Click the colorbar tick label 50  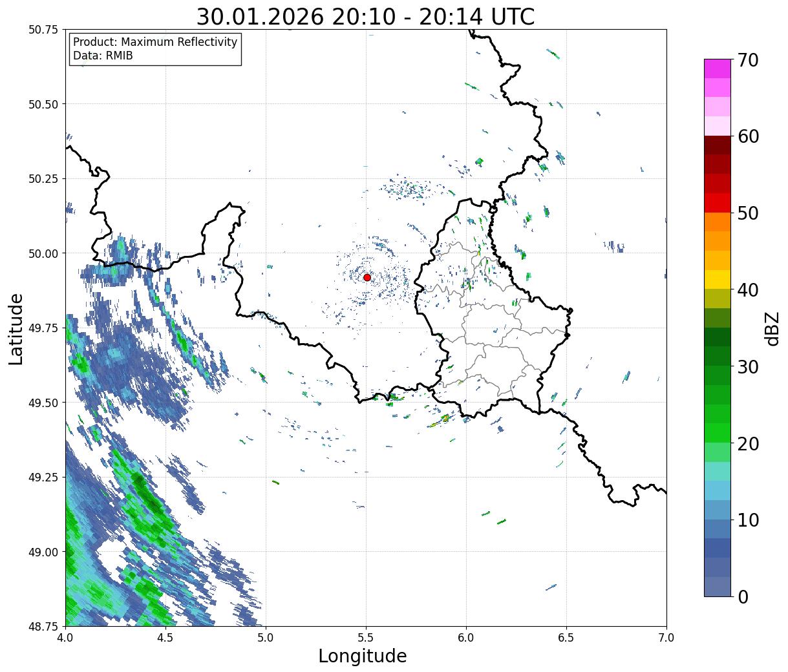(747, 213)
